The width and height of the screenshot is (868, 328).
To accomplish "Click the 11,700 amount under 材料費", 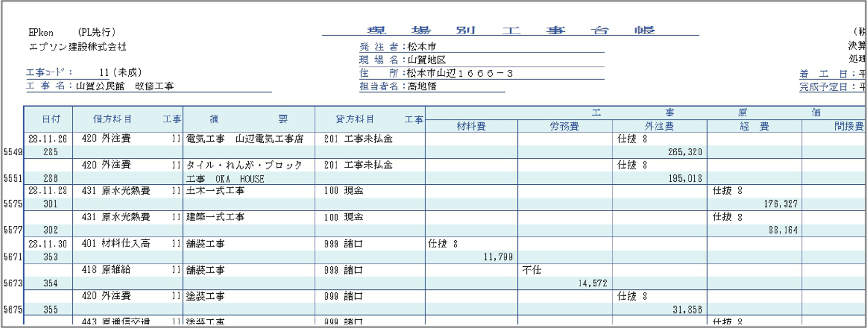I will coord(498,257).
